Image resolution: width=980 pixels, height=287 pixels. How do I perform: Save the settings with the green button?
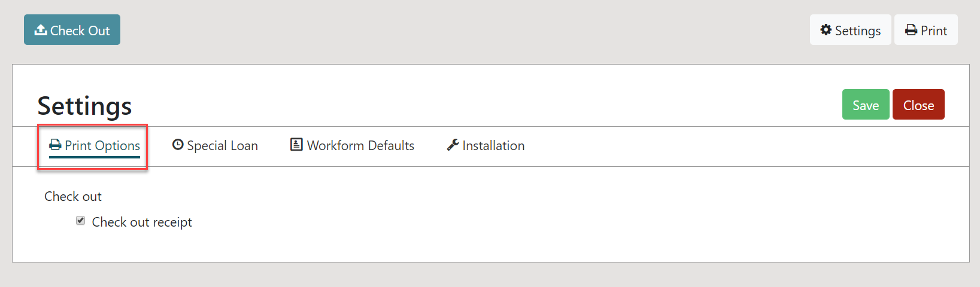coord(866,105)
